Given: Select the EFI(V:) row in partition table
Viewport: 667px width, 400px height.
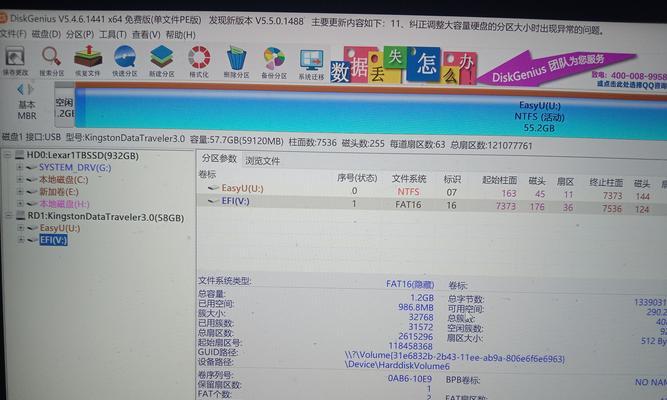Looking at the screenshot, I should pyautogui.click(x=432, y=204).
